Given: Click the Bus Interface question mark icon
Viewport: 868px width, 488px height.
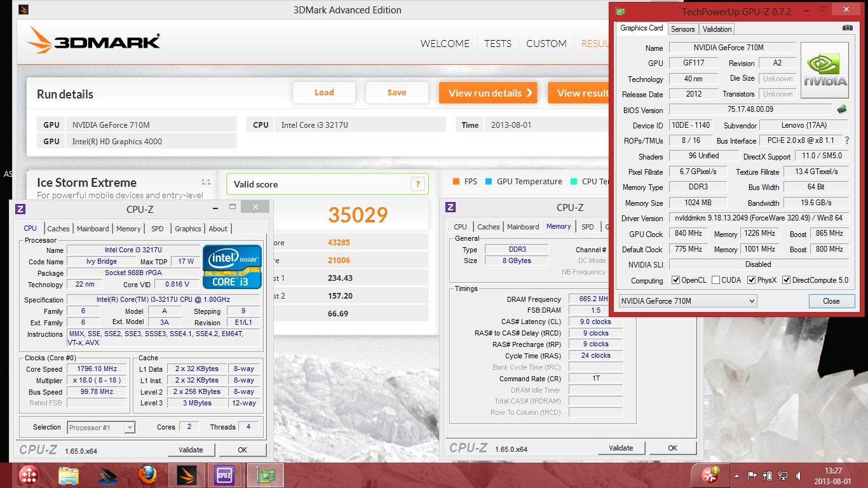Looking at the screenshot, I should tap(846, 140).
